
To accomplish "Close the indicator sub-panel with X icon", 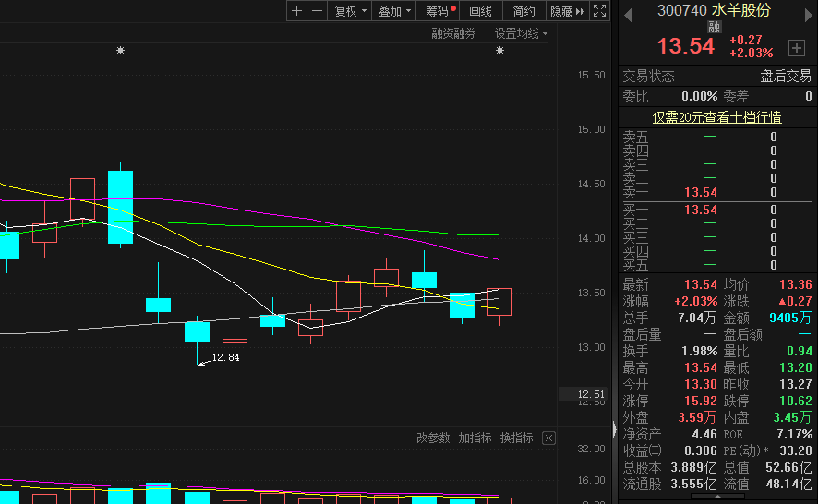I will click(x=548, y=438).
